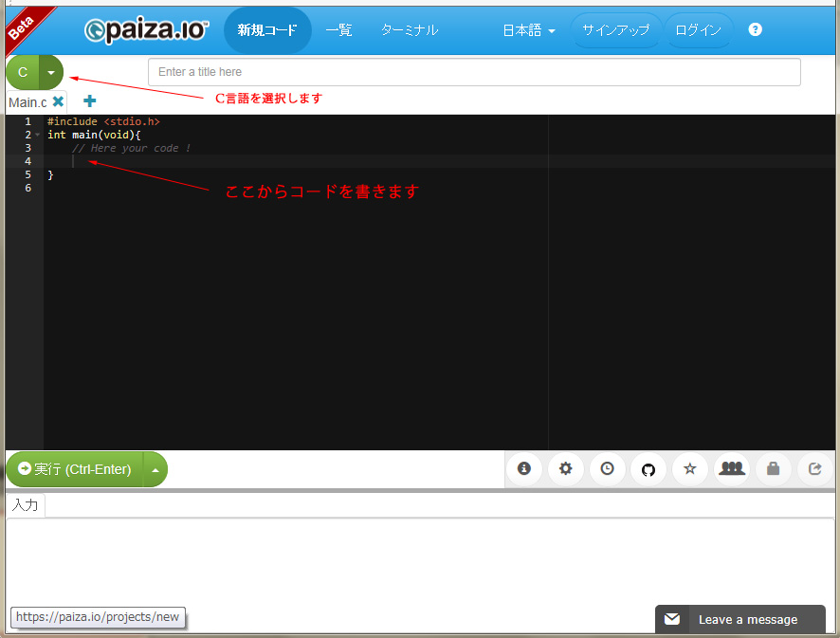Run code with 実行 (Ctrl-Enter) button
The height and width of the screenshot is (638, 840).
[75, 469]
